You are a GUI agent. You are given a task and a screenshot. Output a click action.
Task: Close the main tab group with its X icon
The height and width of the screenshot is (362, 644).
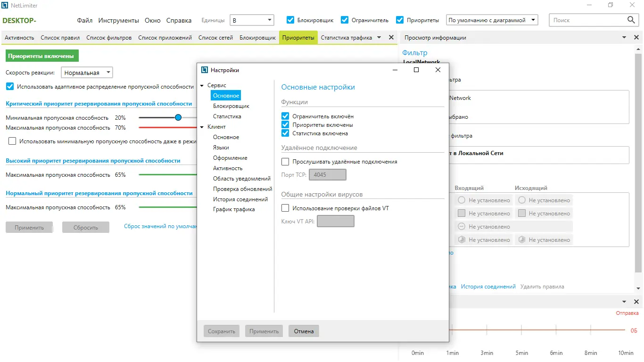pos(391,38)
